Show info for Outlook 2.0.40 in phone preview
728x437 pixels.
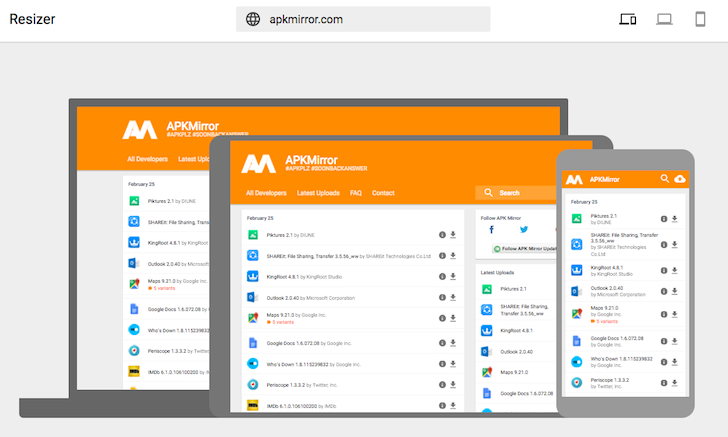(664, 291)
